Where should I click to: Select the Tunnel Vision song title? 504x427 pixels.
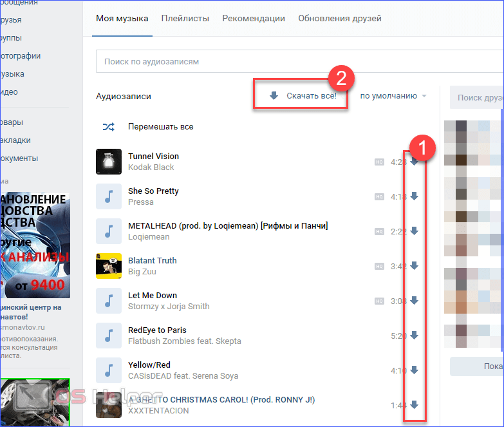pos(154,157)
